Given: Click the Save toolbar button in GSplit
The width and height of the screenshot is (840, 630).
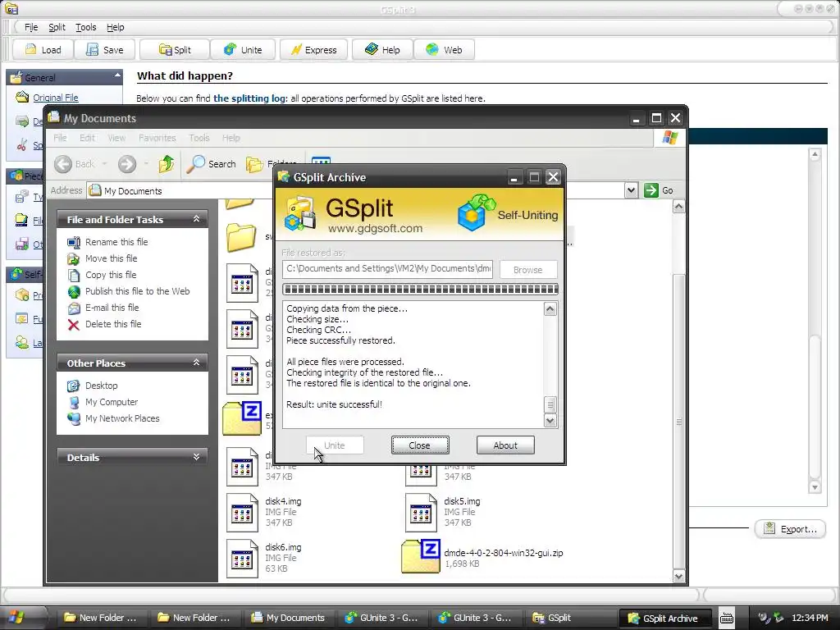Looking at the screenshot, I should point(105,50).
